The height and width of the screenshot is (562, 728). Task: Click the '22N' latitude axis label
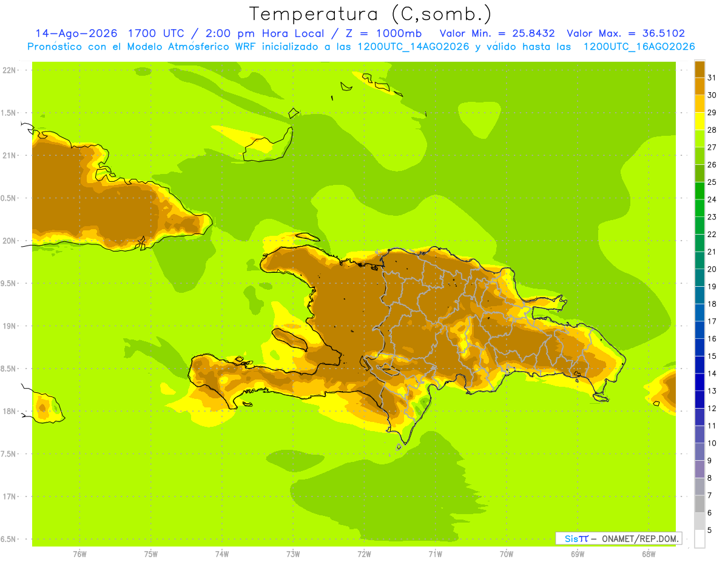coord(8,70)
